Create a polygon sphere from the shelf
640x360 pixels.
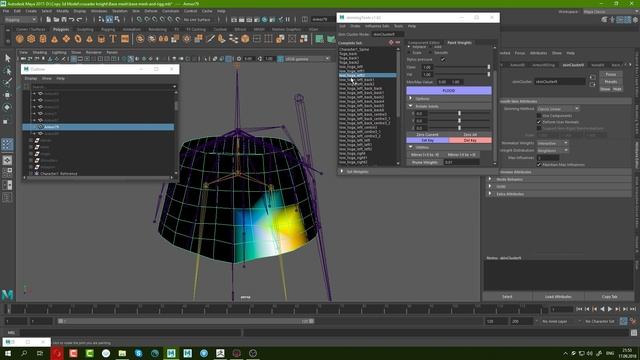point(20,39)
